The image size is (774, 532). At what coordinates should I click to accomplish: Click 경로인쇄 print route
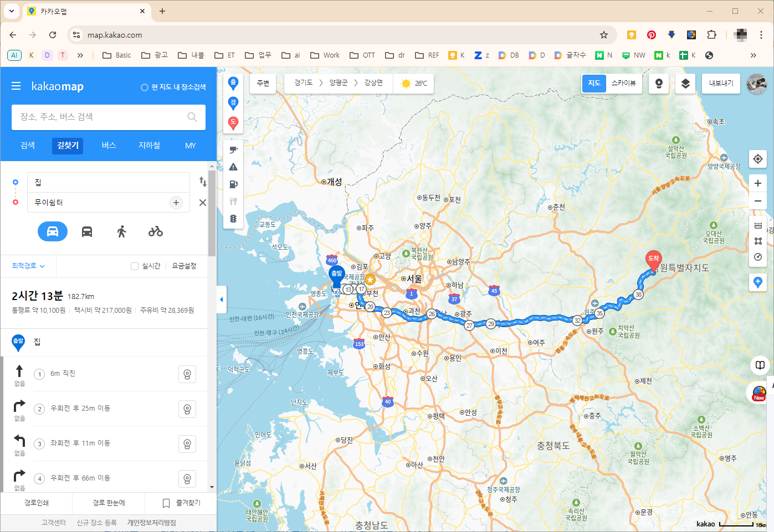(x=37, y=503)
